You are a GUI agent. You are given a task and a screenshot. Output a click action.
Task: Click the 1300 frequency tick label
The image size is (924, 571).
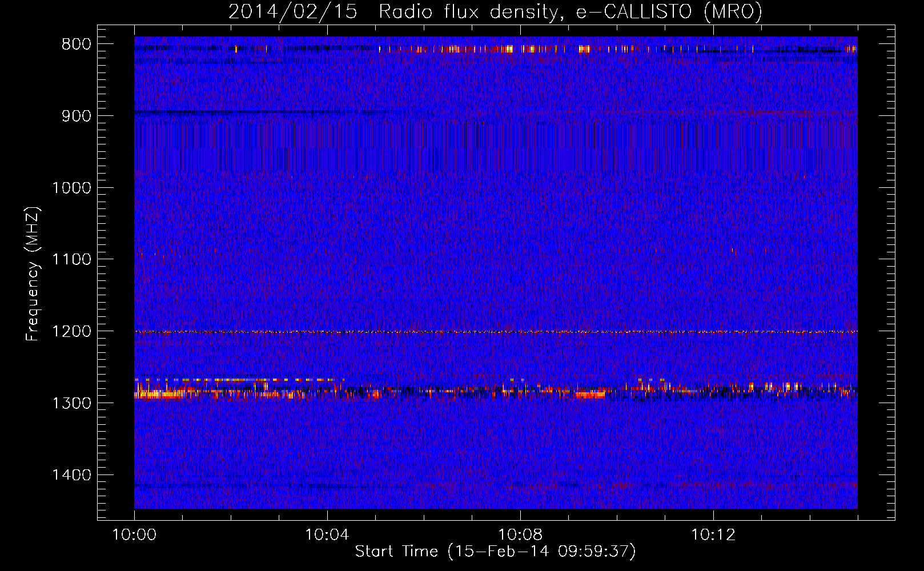71,403
